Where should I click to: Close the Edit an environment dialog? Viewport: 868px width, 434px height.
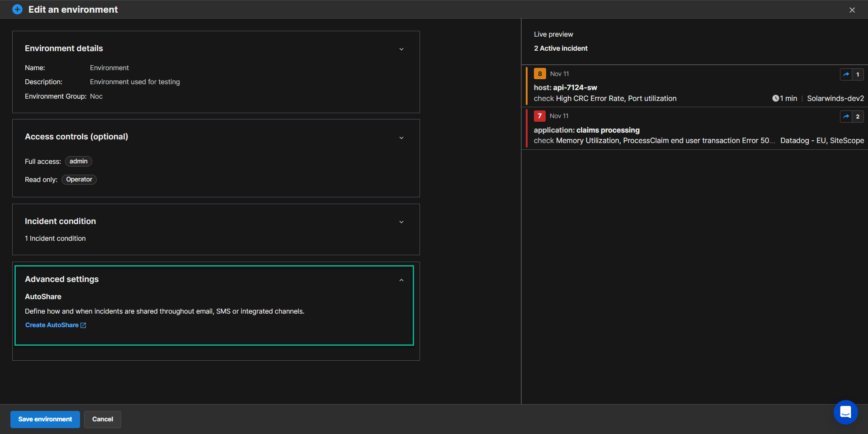[852, 10]
